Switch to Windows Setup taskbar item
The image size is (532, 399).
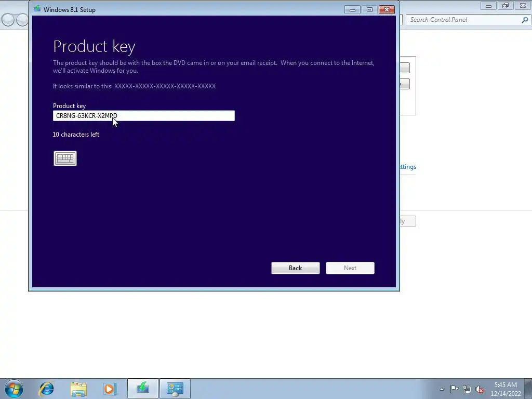[143, 389]
